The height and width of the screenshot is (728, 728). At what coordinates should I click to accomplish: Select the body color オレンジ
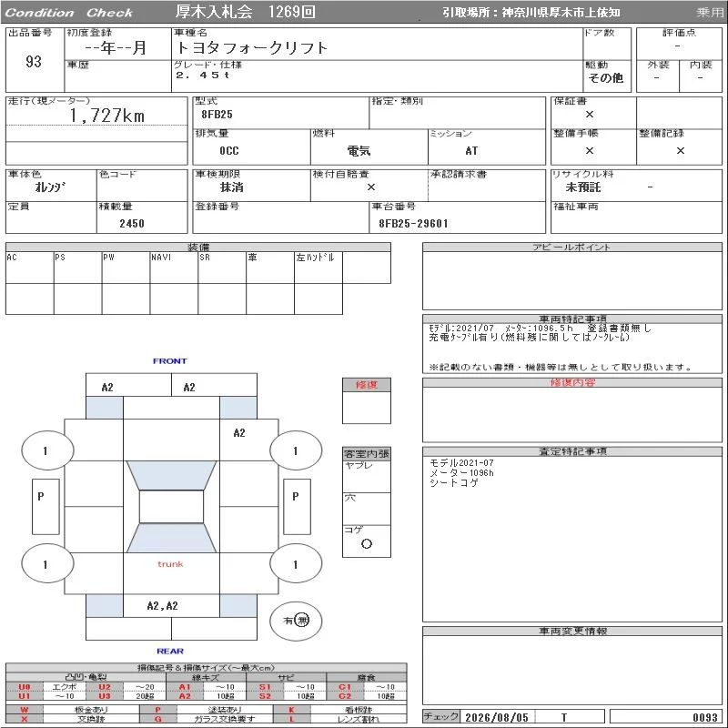50,187
